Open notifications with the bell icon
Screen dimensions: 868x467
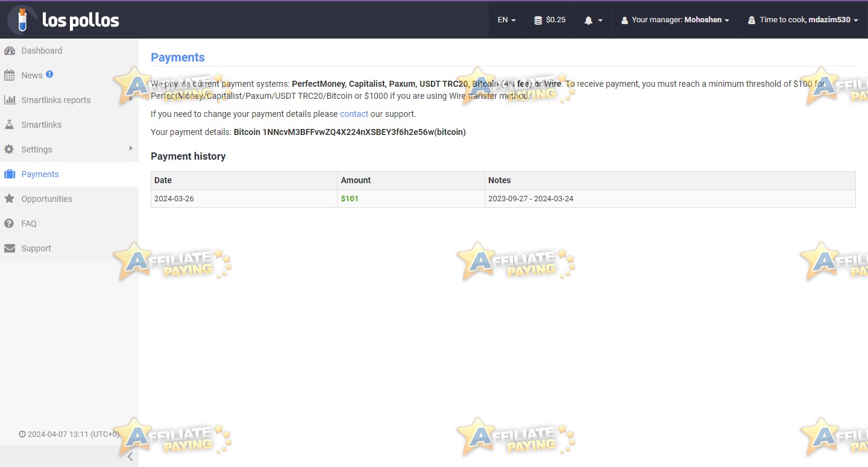click(x=588, y=20)
